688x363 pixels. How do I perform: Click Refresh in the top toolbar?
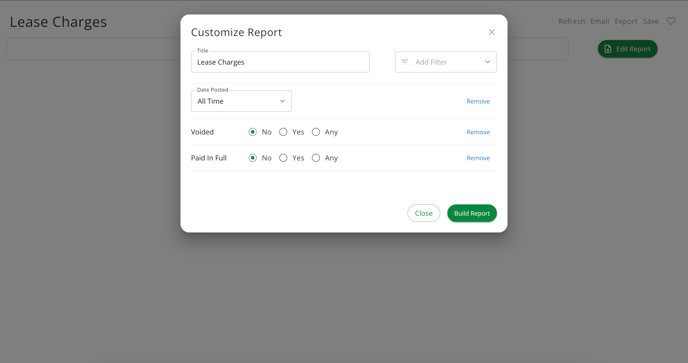click(571, 21)
